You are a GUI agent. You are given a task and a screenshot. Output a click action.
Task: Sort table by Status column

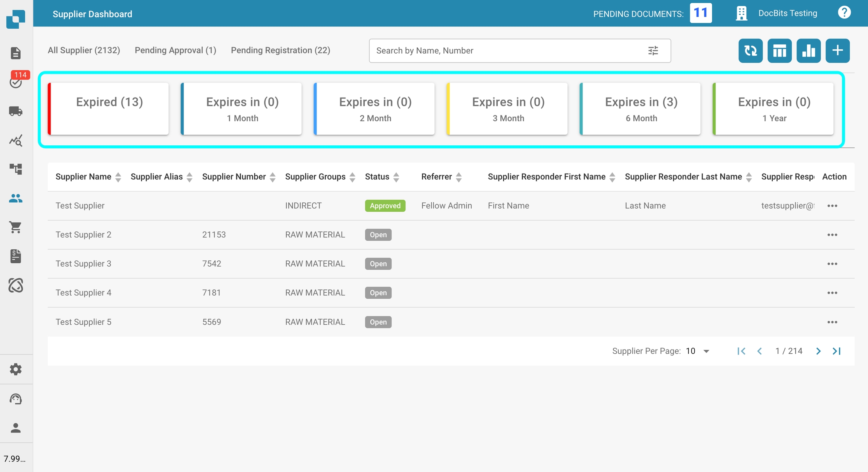pyautogui.click(x=396, y=177)
